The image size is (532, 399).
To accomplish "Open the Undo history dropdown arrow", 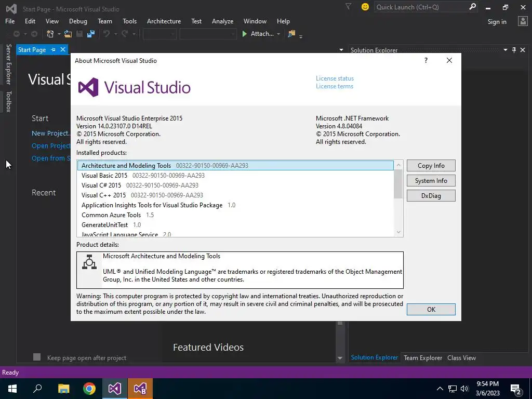I will pos(116,34).
